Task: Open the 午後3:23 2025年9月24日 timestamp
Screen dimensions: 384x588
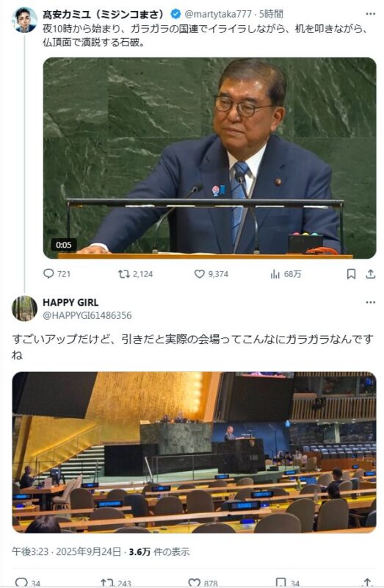Action: click(66, 552)
